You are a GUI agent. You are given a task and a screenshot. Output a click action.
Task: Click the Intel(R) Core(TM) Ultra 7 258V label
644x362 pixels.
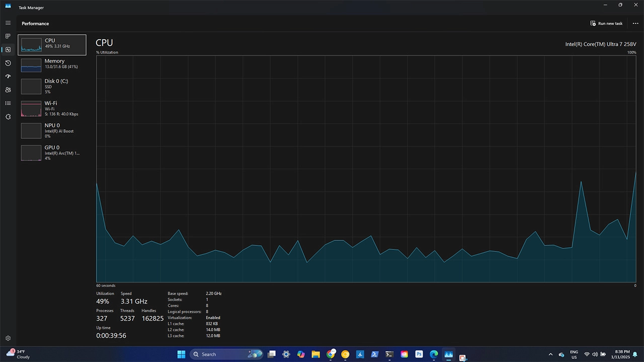click(x=601, y=44)
